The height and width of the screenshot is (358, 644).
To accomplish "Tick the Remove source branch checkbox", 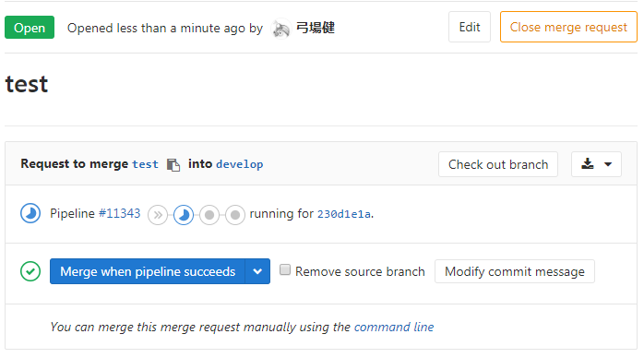I will tap(285, 269).
